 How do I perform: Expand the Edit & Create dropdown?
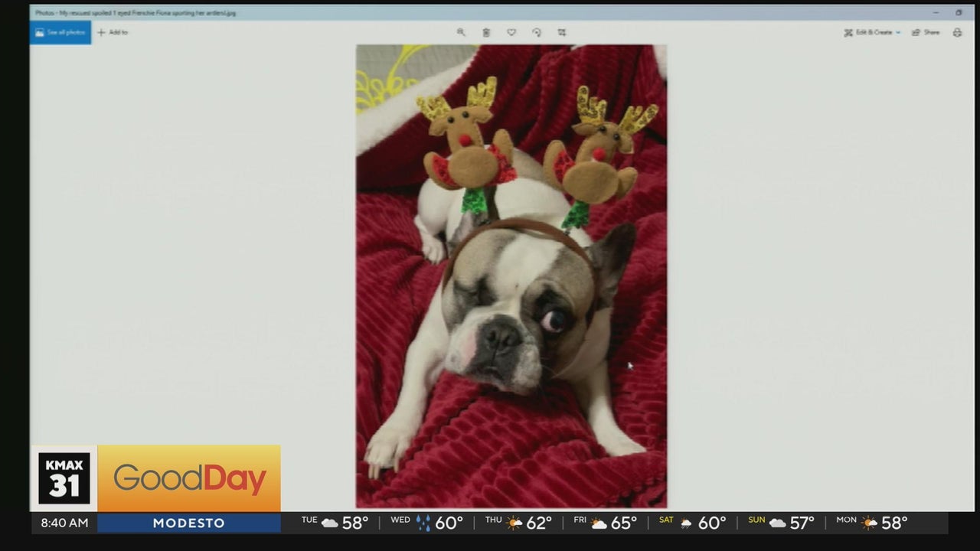pyautogui.click(x=872, y=32)
